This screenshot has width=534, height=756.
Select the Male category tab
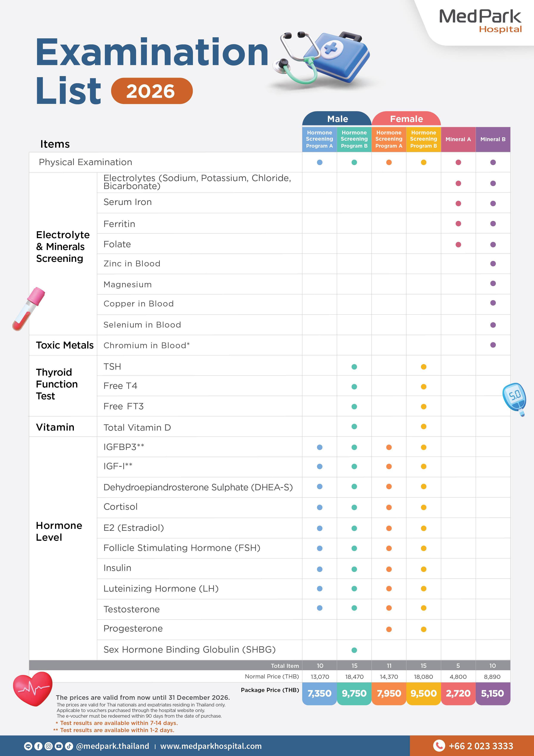click(337, 119)
